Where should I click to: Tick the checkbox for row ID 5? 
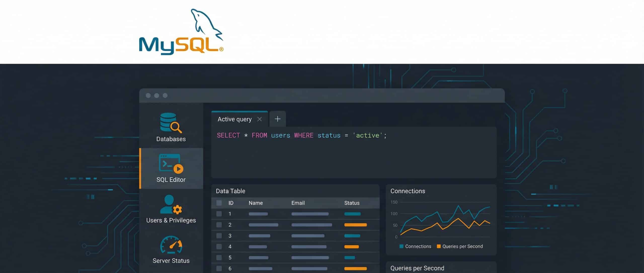tap(219, 258)
